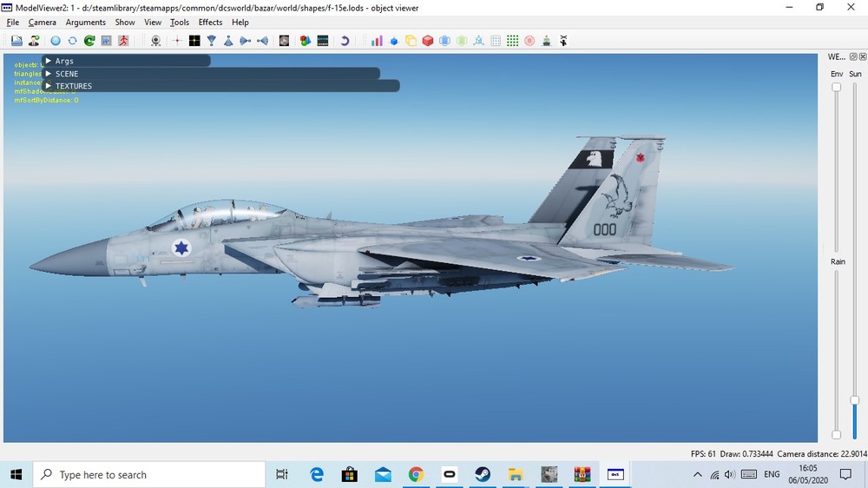
Task: Click the red running figure animation icon
Action: pyautogui.click(x=123, y=41)
